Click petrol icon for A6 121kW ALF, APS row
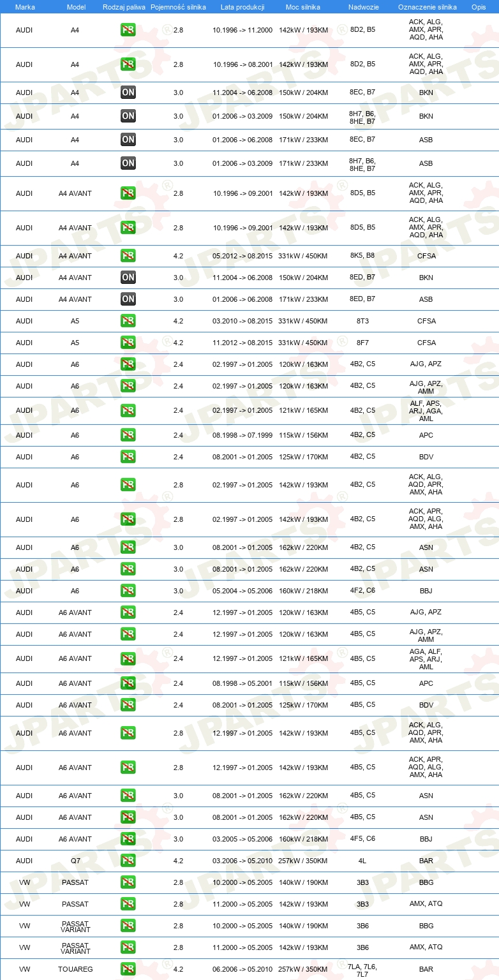The width and height of the screenshot is (499, 980). pos(128,410)
